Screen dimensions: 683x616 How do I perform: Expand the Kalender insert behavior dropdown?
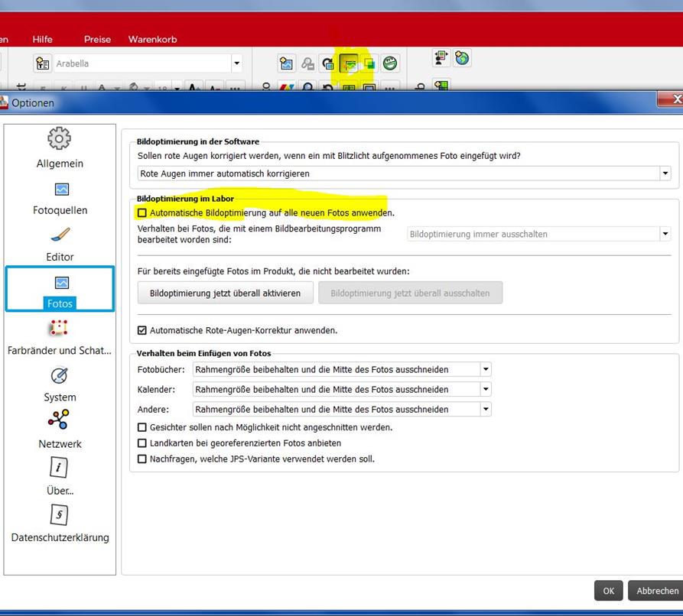click(485, 390)
